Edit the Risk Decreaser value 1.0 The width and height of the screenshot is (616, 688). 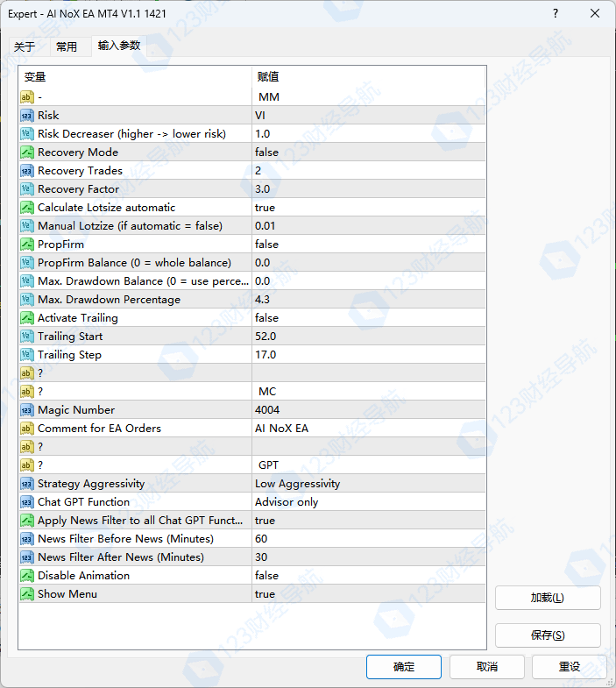(x=369, y=134)
